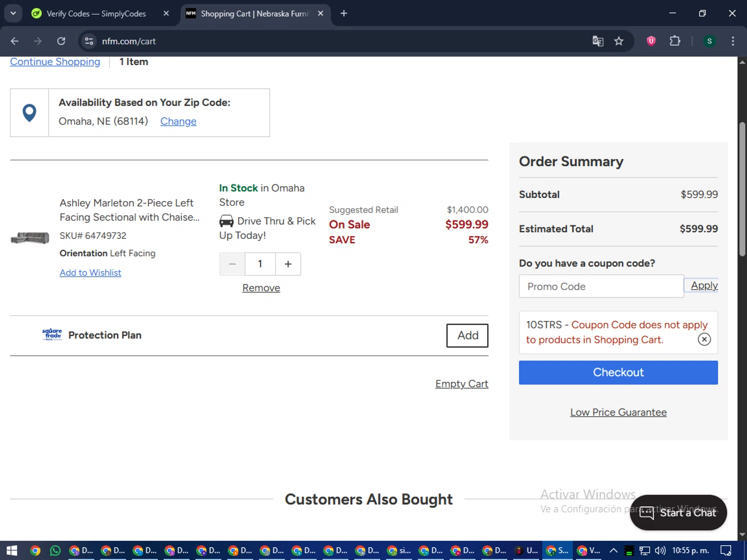Add the Protection Plan
Screen dimensions: 747x560
(x=467, y=336)
